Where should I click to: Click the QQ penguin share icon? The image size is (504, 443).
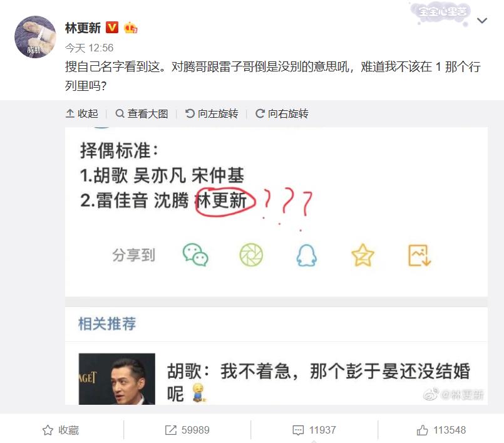306,256
